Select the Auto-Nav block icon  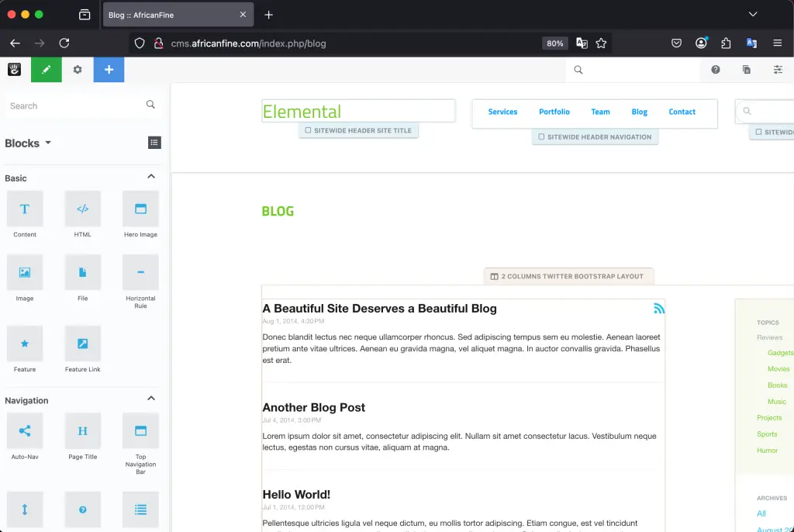click(x=25, y=431)
